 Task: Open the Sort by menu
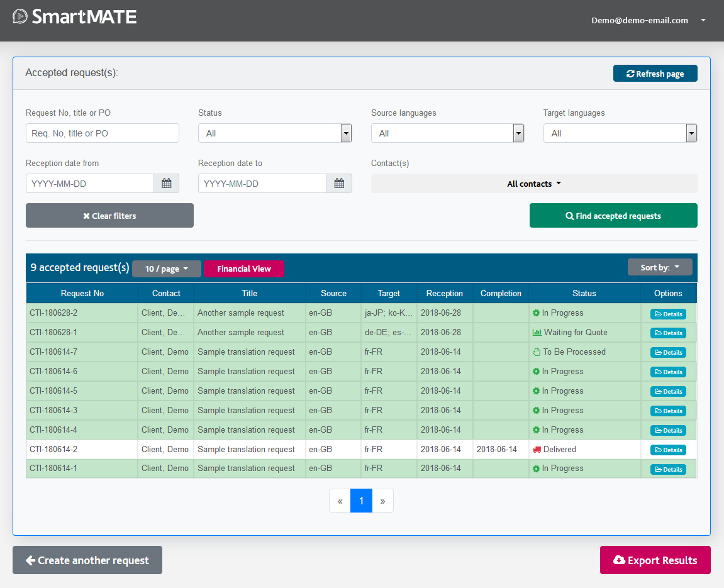tap(660, 267)
